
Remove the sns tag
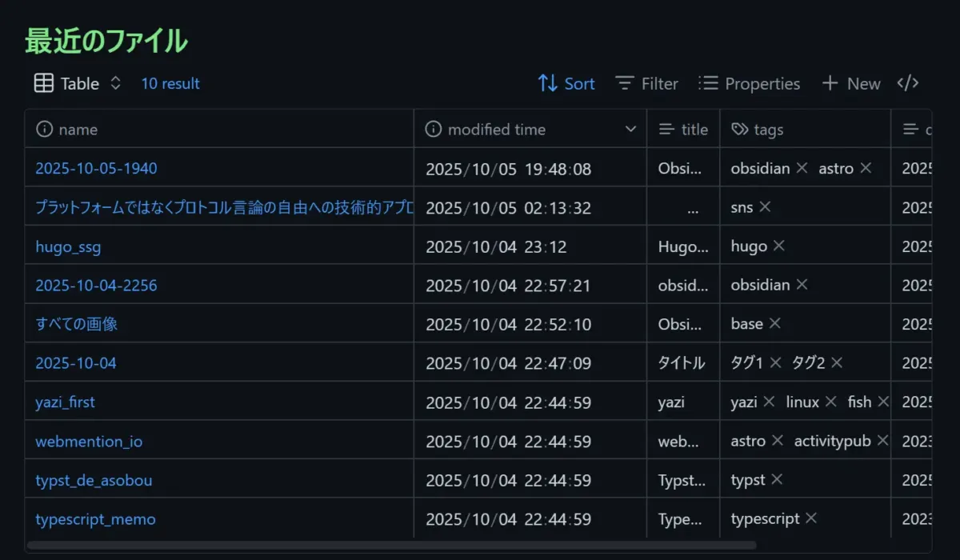click(765, 207)
